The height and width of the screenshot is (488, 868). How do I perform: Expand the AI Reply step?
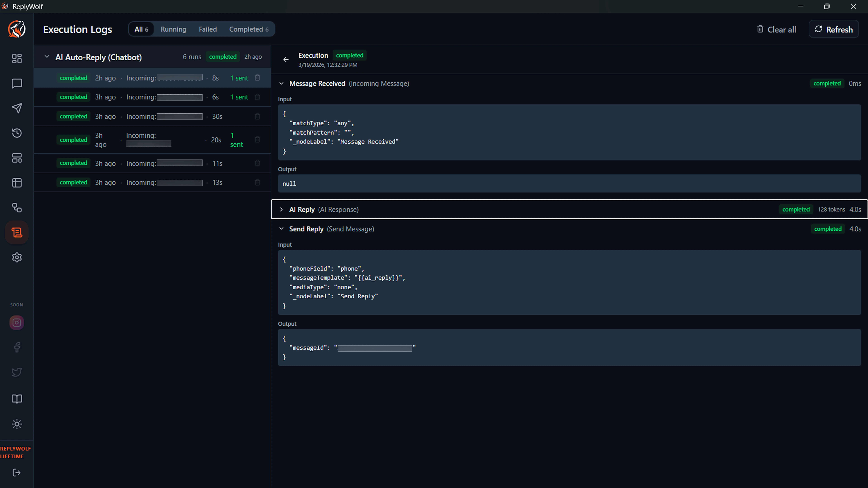(x=281, y=209)
